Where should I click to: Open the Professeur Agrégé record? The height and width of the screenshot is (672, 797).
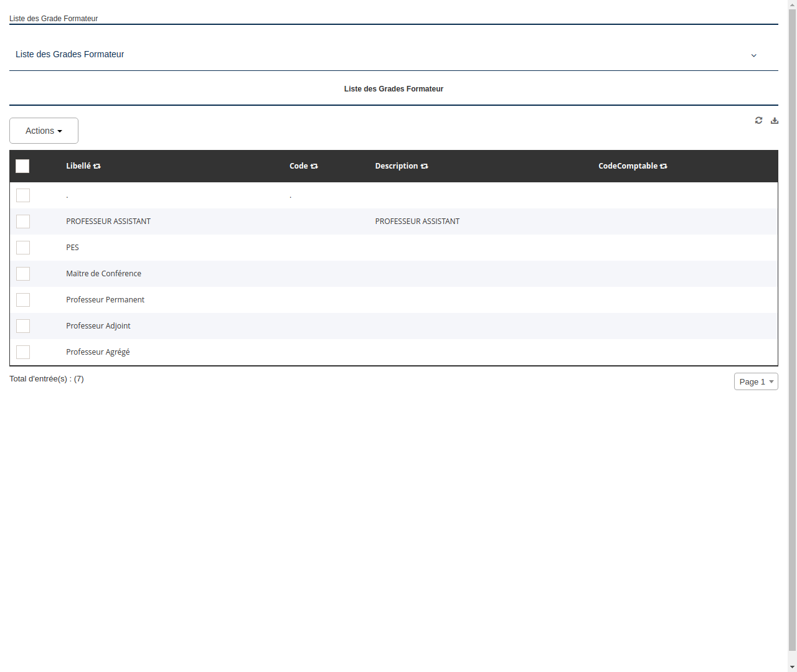(x=98, y=352)
